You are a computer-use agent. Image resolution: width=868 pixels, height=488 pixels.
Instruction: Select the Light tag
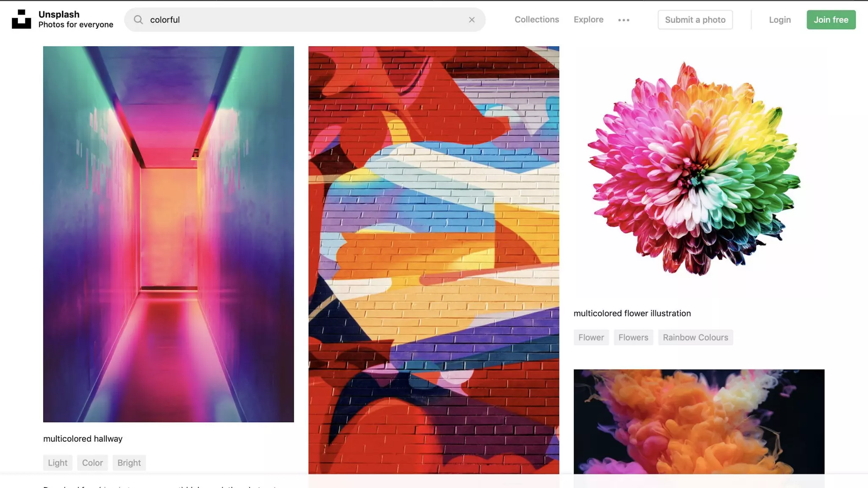point(58,463)
